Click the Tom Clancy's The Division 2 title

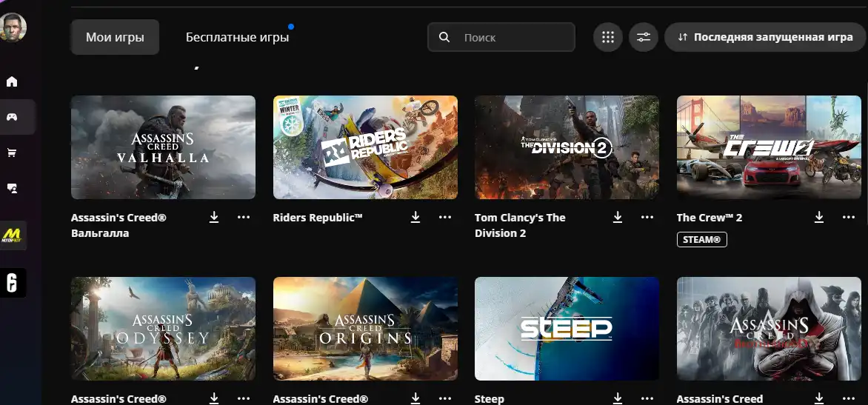520,225
